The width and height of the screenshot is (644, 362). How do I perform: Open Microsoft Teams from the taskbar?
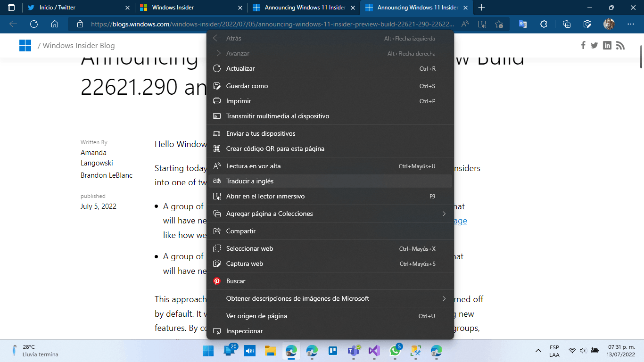click(x=353, y=351)
